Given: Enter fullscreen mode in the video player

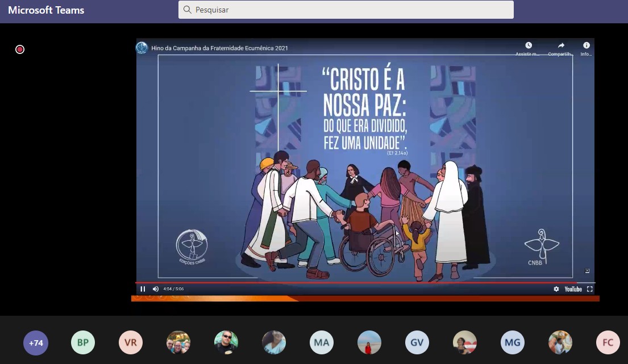Looking at the screenshot, I should [x=589, y=289].
